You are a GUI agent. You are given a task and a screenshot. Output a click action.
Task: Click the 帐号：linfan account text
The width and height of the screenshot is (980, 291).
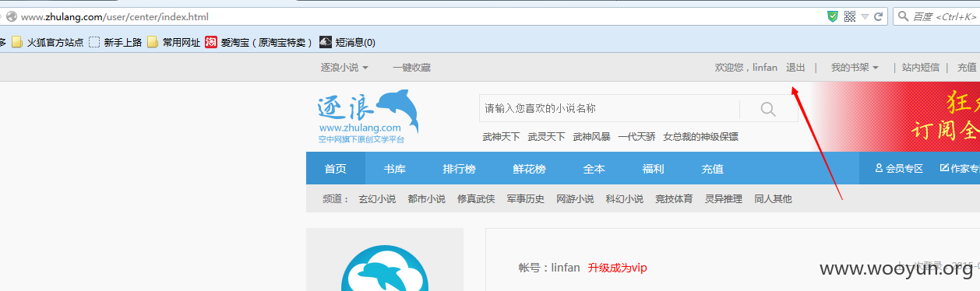(x=549, y=268)
